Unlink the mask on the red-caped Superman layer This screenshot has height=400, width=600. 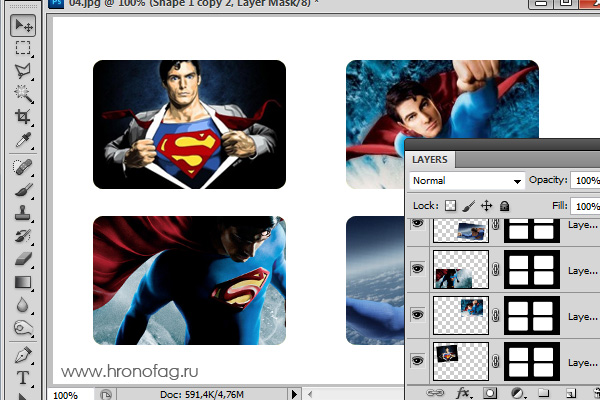coord(496,269)
